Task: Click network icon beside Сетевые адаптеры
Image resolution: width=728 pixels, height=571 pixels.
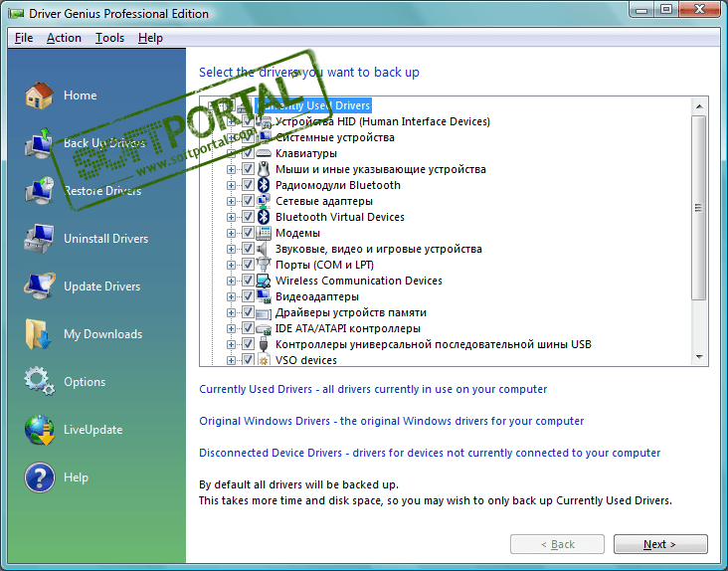Action: [264, 201]
